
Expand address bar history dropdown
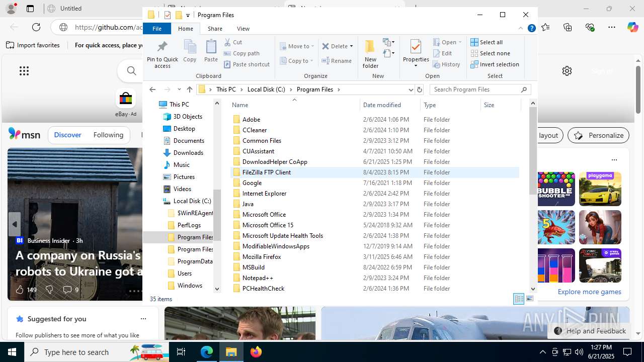pos(411,89)
